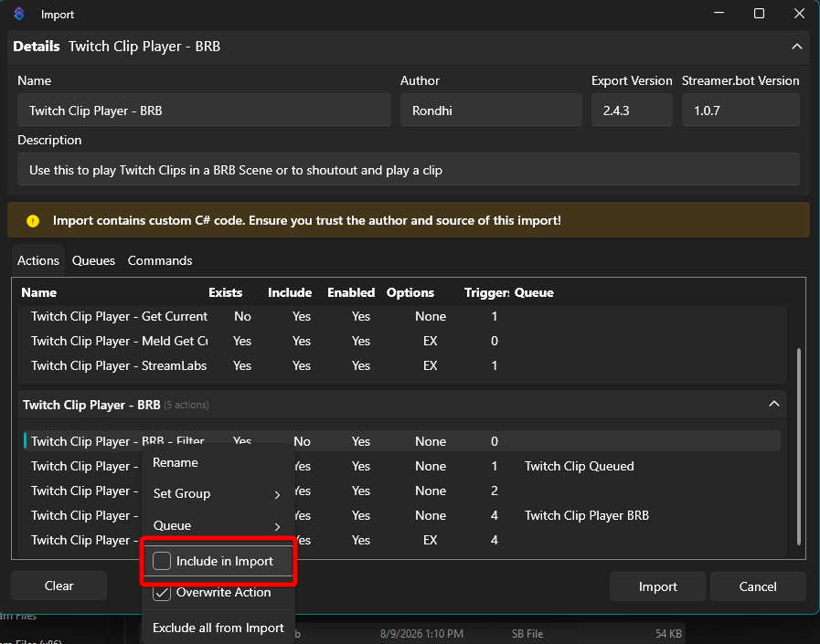The height and width of the screenshot is (644, 820).
Task: Open the Set Group submenu arrow
Action: [278, 494]
